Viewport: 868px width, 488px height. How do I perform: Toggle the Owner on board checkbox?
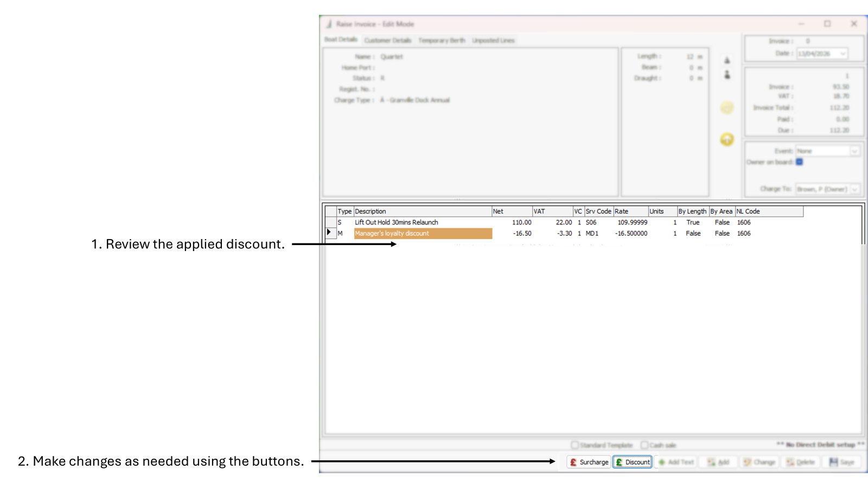click(799, 162)
